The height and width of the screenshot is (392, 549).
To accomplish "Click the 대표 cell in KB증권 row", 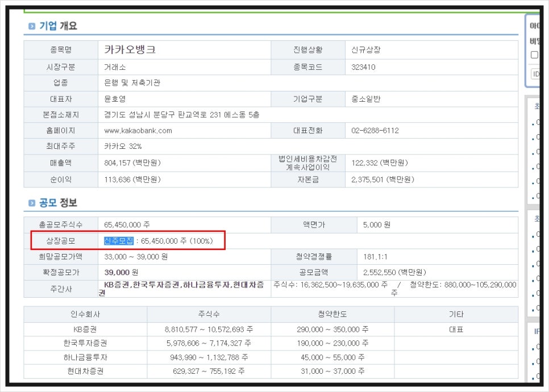I will 456,330.
